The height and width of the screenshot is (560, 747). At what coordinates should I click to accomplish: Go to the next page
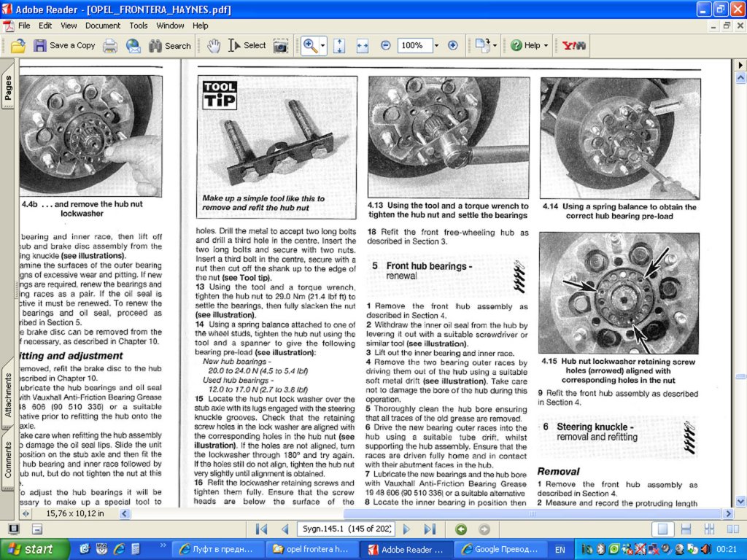pos(406,529)
